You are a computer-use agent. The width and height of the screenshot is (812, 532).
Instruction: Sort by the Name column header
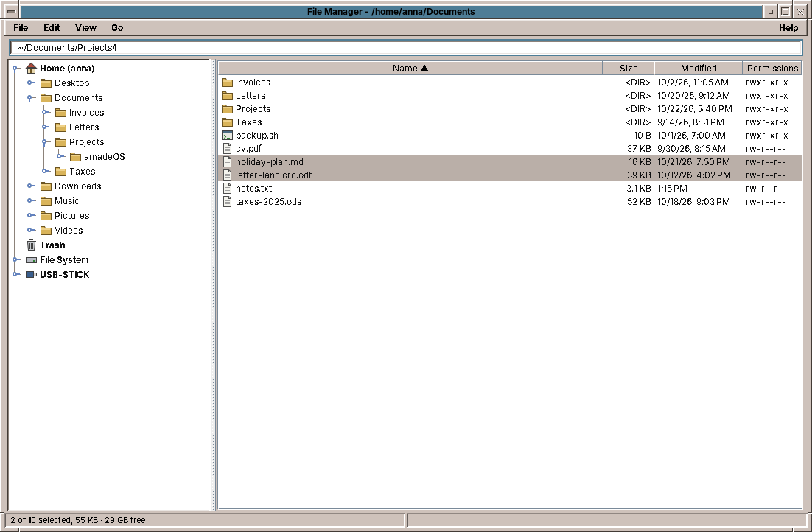coord(410,69)
